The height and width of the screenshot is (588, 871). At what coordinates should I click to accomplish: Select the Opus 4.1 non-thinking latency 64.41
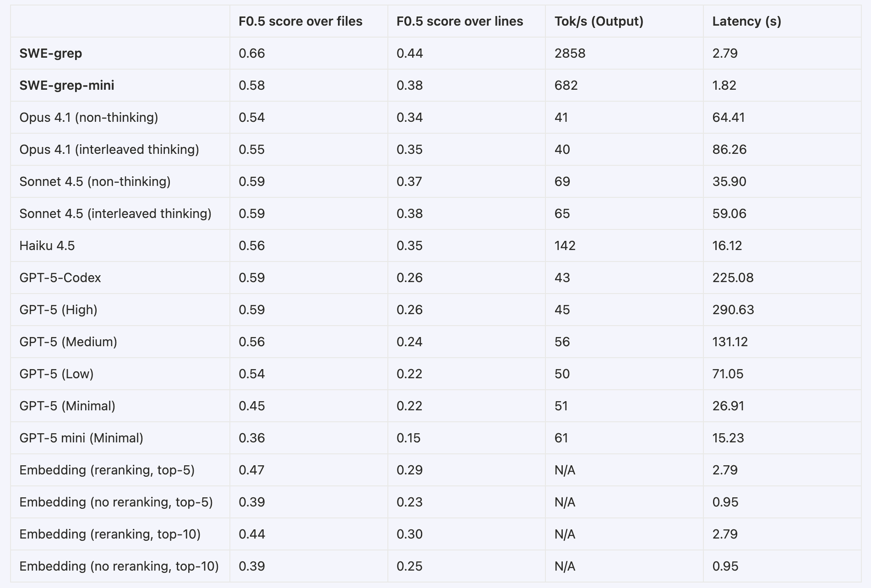(729, 118)
